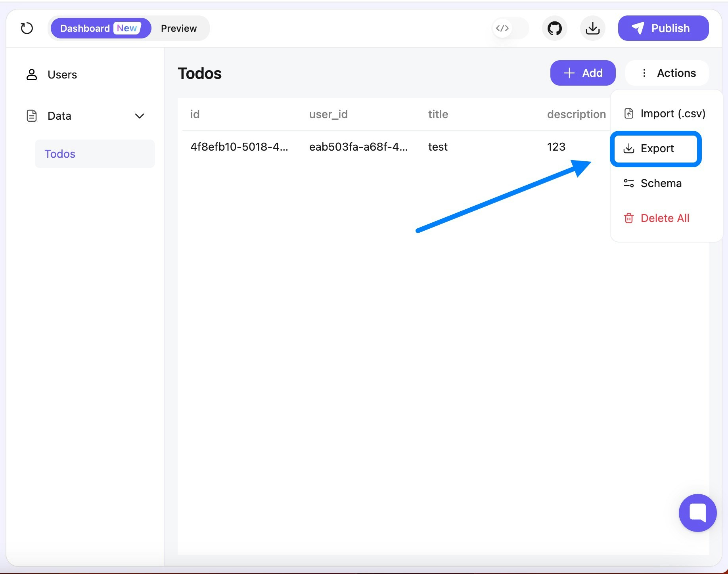Image resolution: width=728 pixels, height=574 pixels.
Task: Click the trash icon next to Delete All
Action: click(x=629, y=218)
